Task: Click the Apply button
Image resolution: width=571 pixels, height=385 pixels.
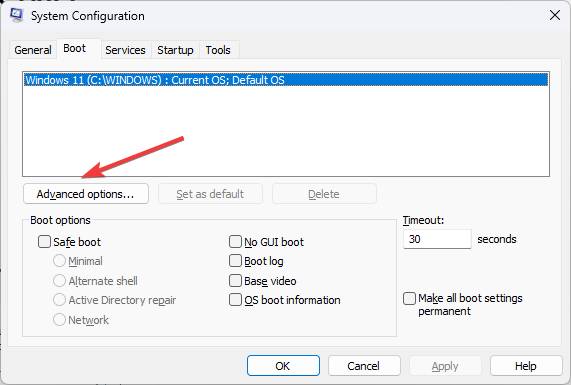Action: [x=445, y=366]
